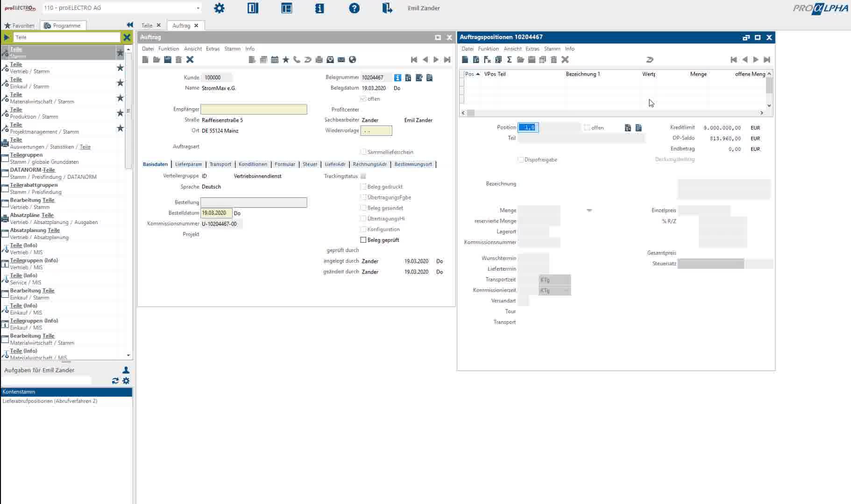851x504 pixels.
Task: Clear the Teile search with X button
Action: [x=127, y=37]
